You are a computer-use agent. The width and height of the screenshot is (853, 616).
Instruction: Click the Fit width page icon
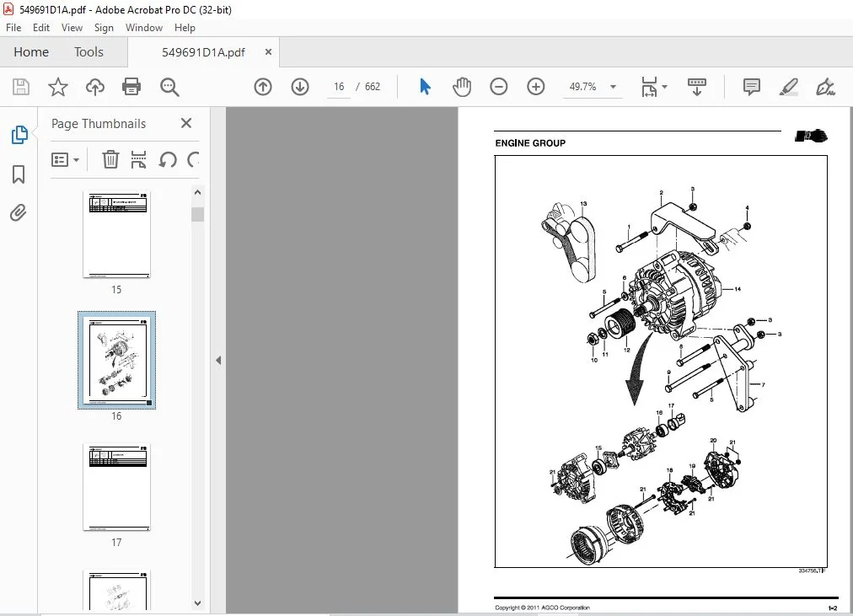point(649,87)
